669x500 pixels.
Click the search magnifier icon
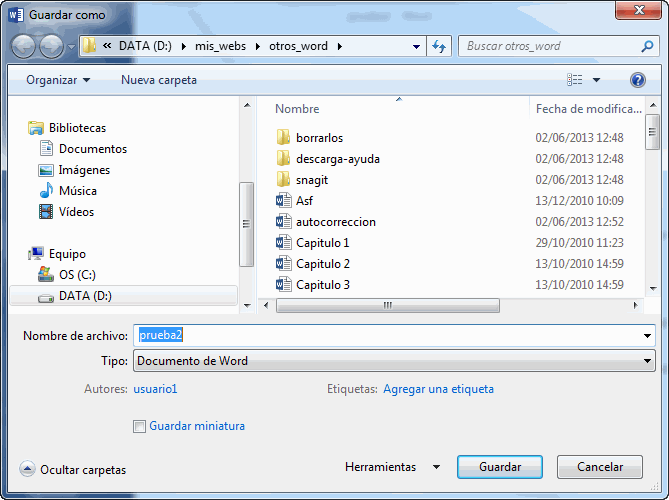[x=648, y=46]
